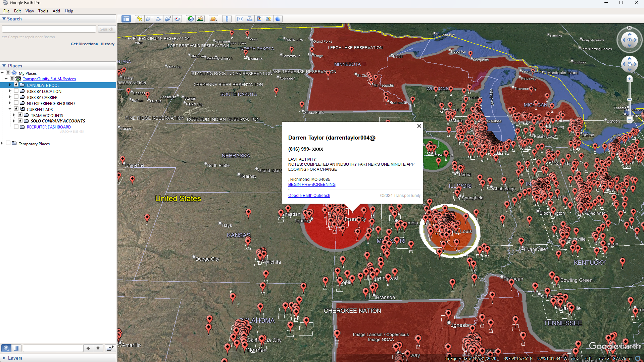Image resolution: width=644 pixels, height=362 pixels.
Task: Click the search magnifier icon below Places
Action: tap(6, 348)
